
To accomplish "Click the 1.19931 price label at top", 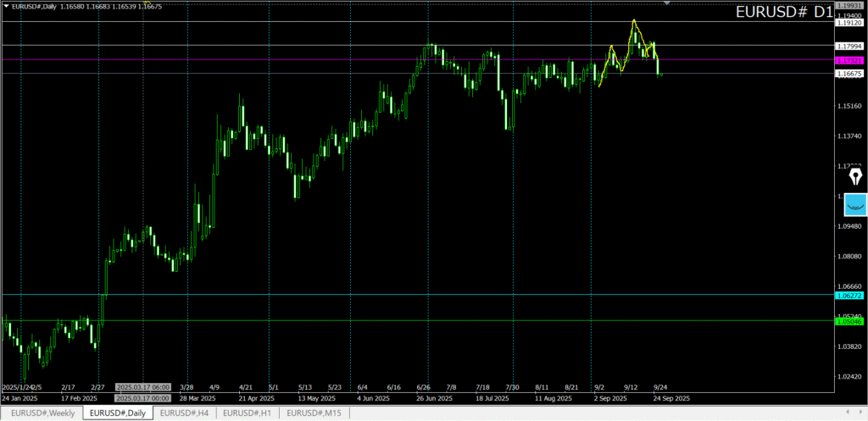I will 849,4.
